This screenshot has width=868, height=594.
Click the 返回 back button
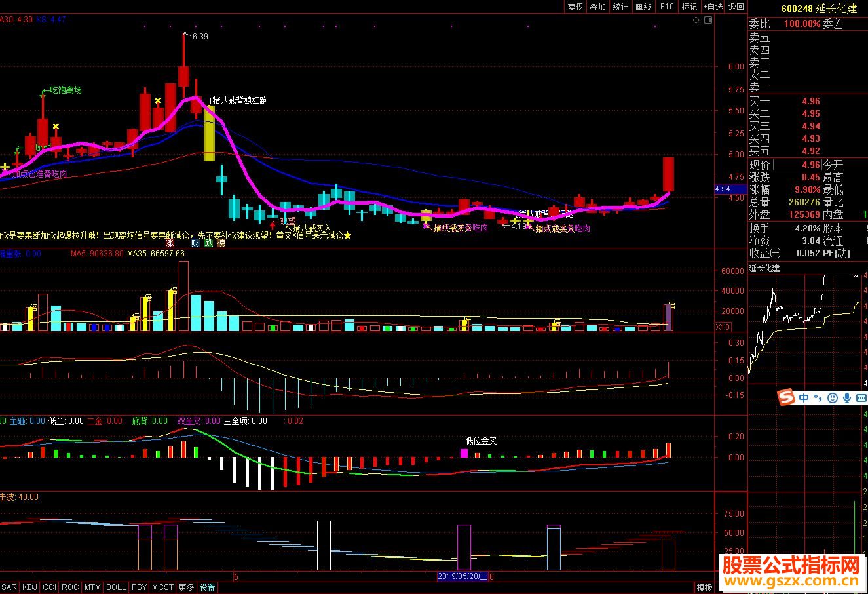pyautogui.click(x=736, y=7)
